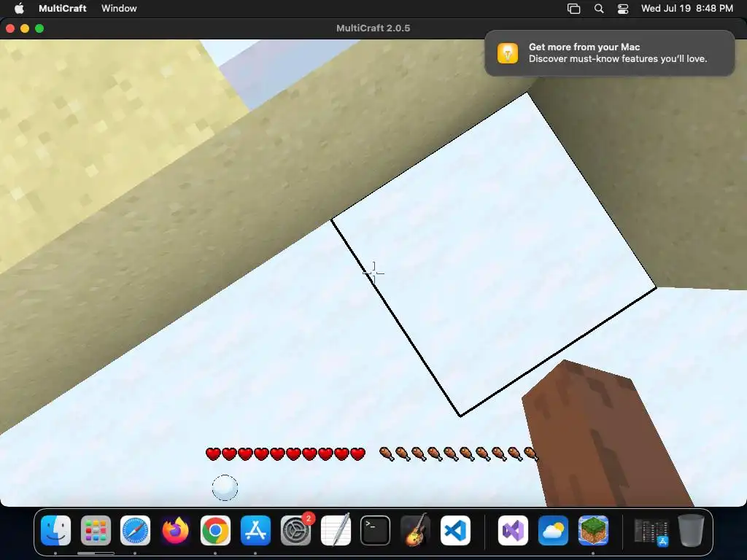Click the Tips lightbulb icon in notification
747x560 pixels.
(x=508, y=52)
